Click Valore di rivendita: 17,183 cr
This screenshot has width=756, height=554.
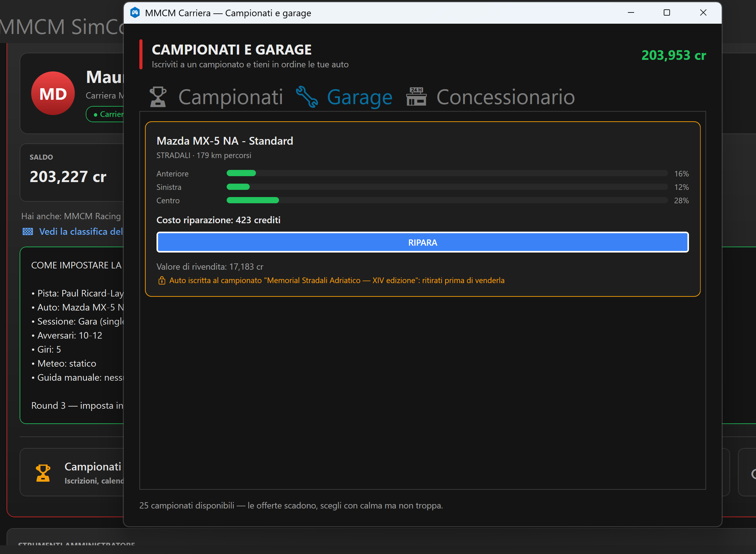coord(210,267)
